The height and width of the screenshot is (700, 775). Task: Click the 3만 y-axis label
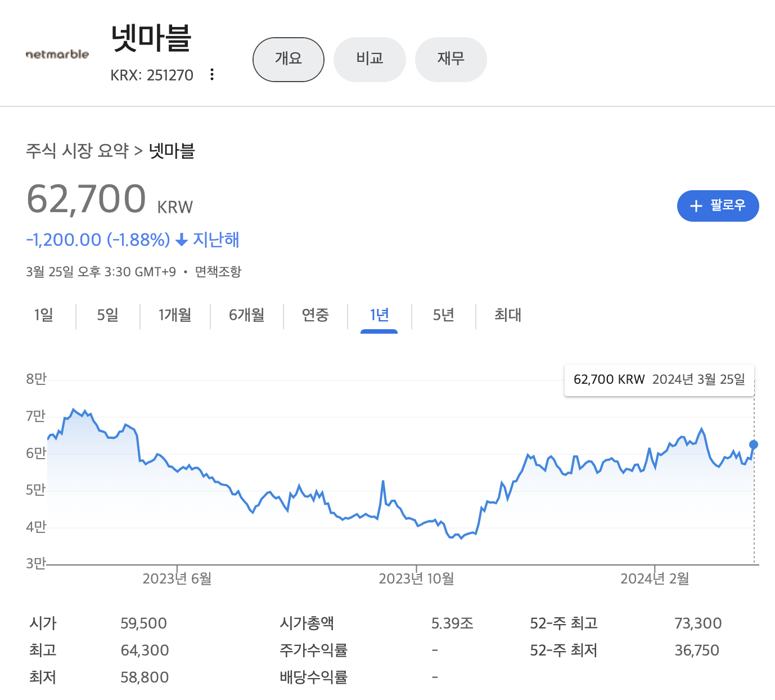(36, 563)
